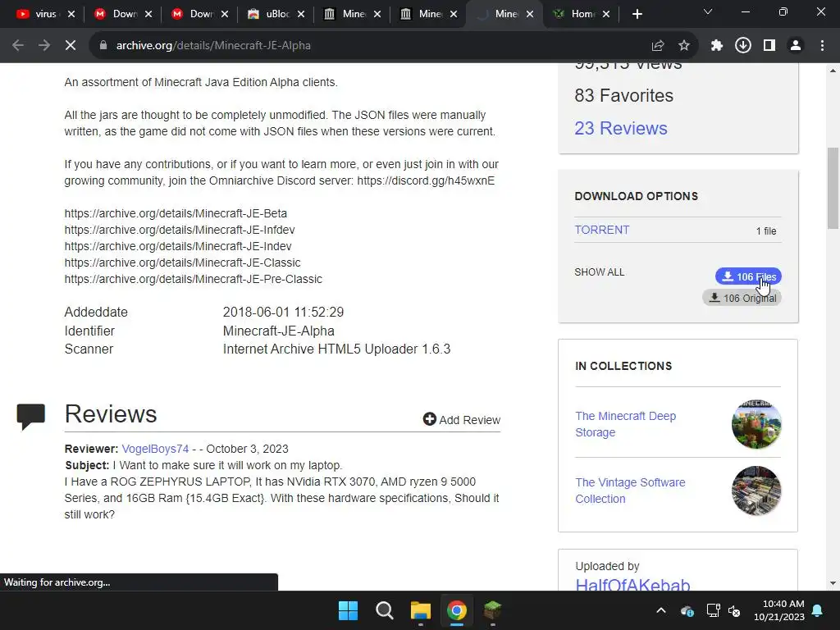The height and width of the screenshot is (630, 840).
Task: Open a new tab with plus button
Action: [637, 14]
